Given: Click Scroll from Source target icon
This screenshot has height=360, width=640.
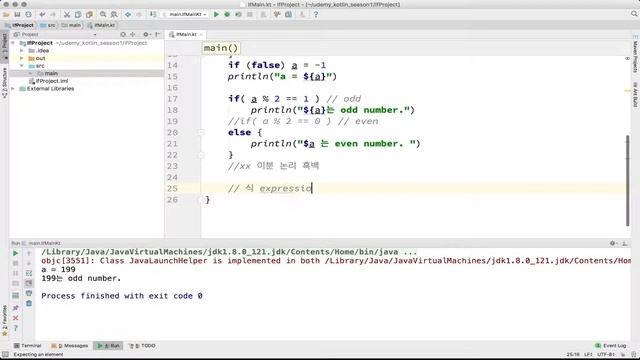Looking at the screenshot, I should click(x=123, y=34).
